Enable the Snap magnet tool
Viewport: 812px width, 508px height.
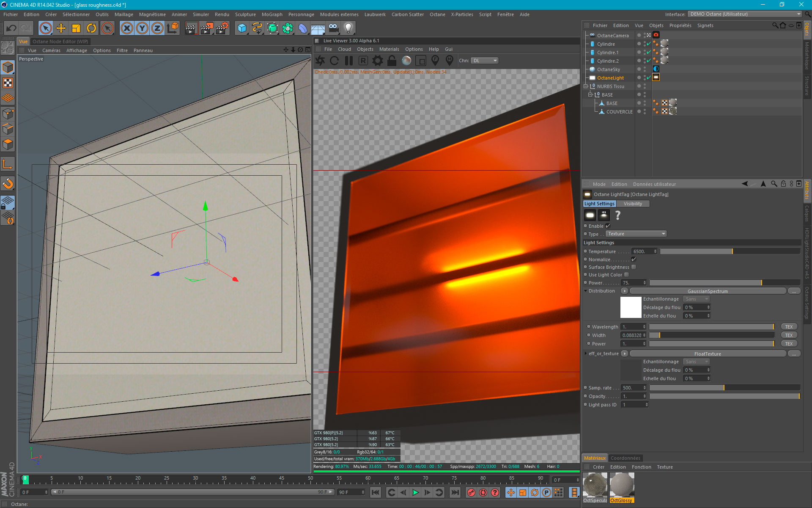(x=8, y=183)
